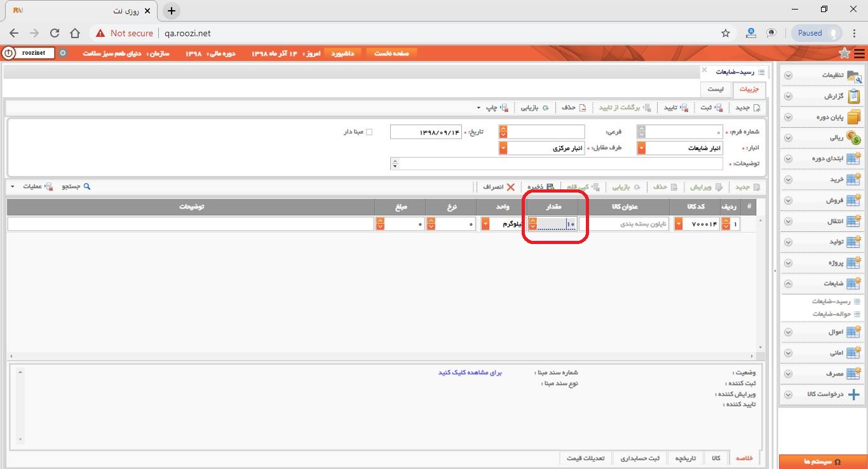This screenshot has width=868, height=469.
Task: Bookmark this page with the star
Action: pyautogui.click(x=726, y=33)
